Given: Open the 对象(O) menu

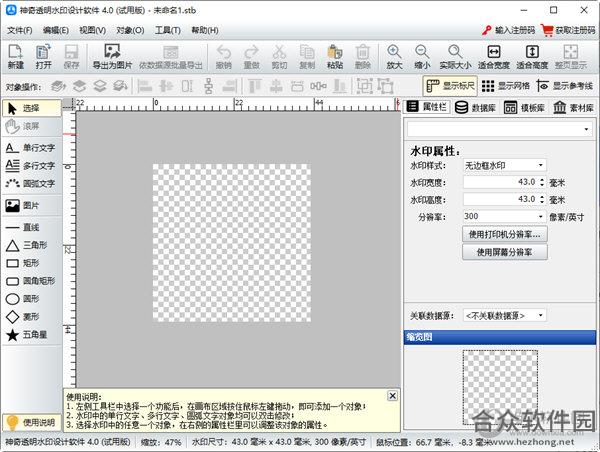Looking at the screenshot, I should (130, 30).
